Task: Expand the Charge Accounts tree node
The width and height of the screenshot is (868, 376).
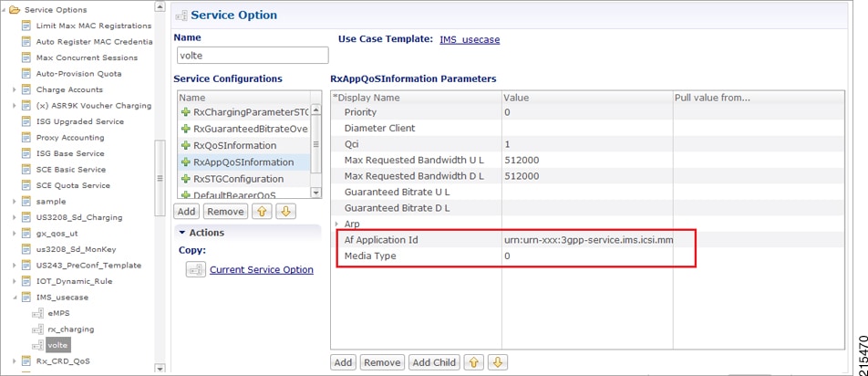Action: coord(14,89)
